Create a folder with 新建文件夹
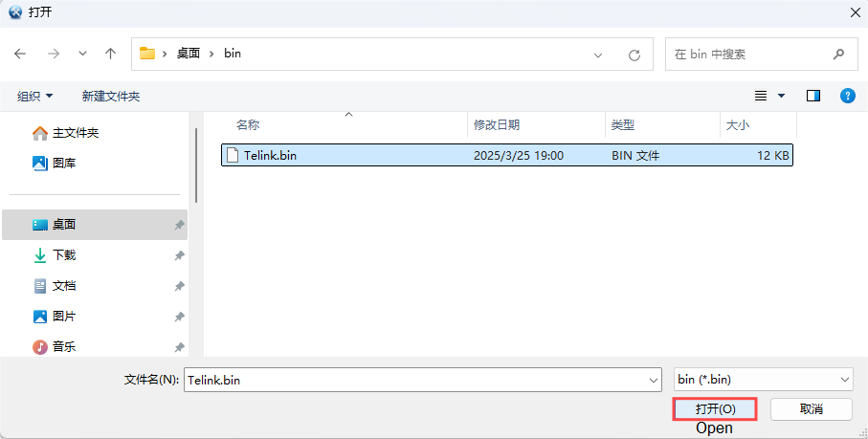Viewport: 868px width, 439px height. (111, 97)
